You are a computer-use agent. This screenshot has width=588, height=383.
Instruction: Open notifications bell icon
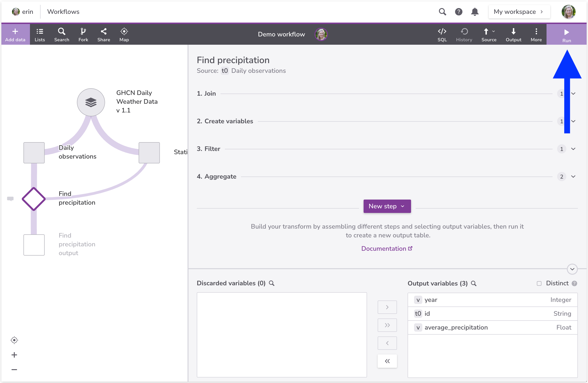click(475, 12)
